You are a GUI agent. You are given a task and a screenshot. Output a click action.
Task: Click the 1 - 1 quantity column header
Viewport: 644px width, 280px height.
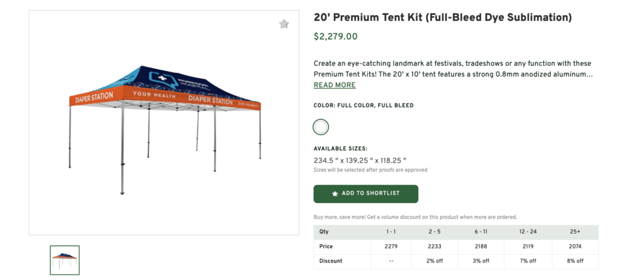click(390, 232)
